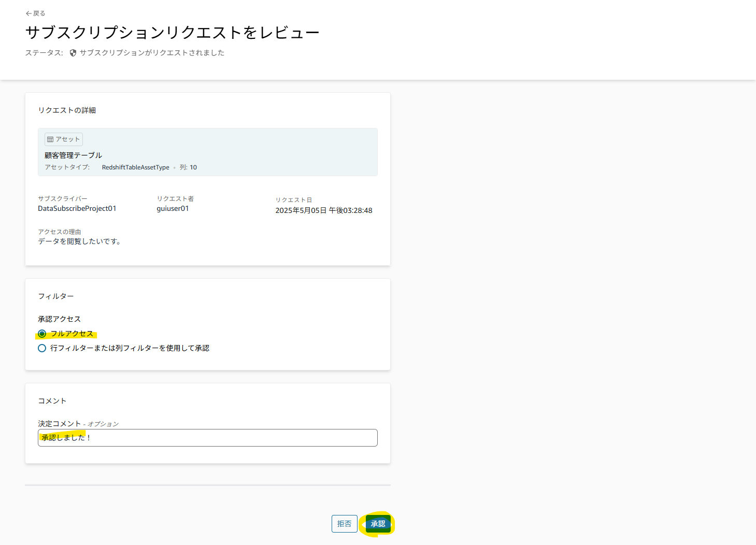Go back using the 戻る link
Screen dimensions: 756x545
click(x=36, y=13)
